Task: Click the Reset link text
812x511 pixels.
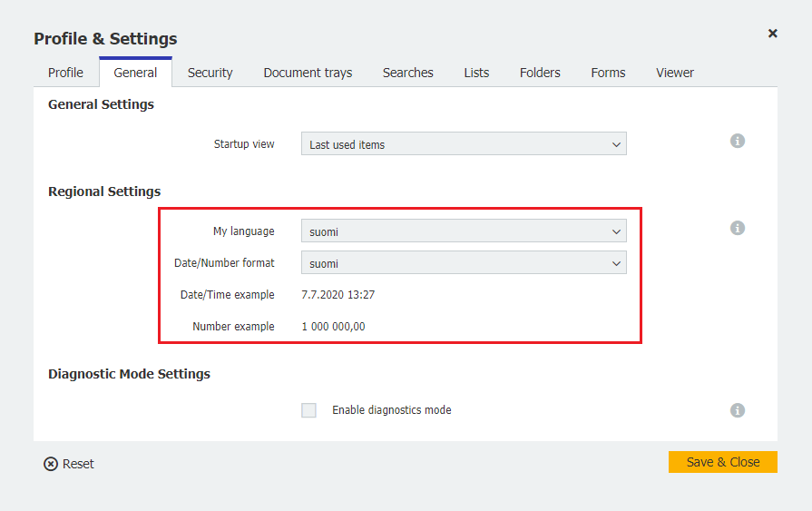Action: 78,464
